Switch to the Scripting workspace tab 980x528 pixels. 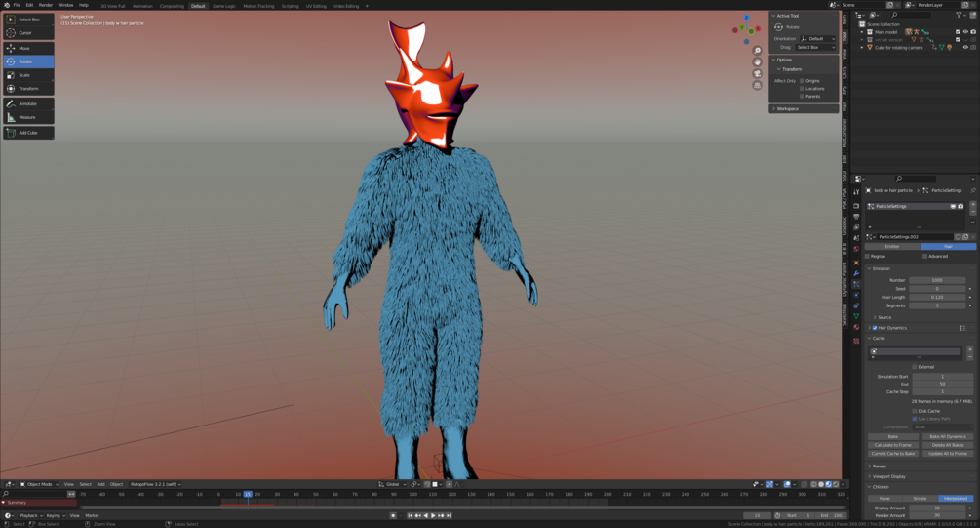pyautogui.click(x=290, y=6)
